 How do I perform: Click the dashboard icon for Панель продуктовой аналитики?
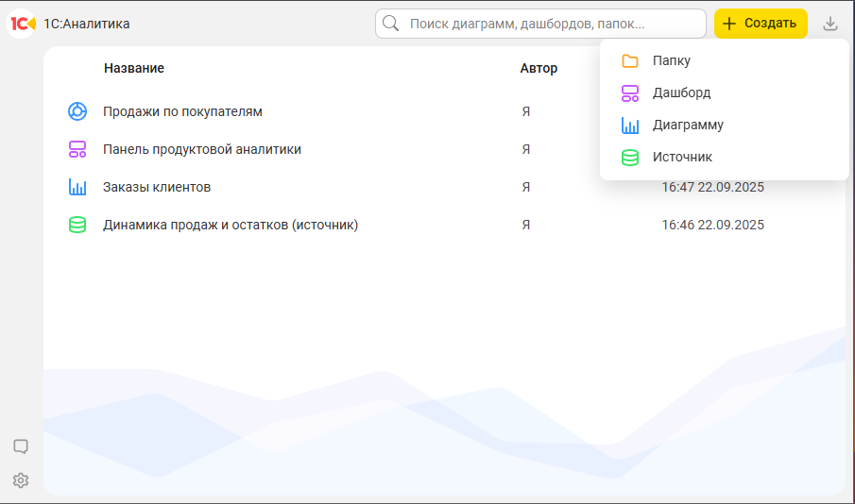click(77, 149)
